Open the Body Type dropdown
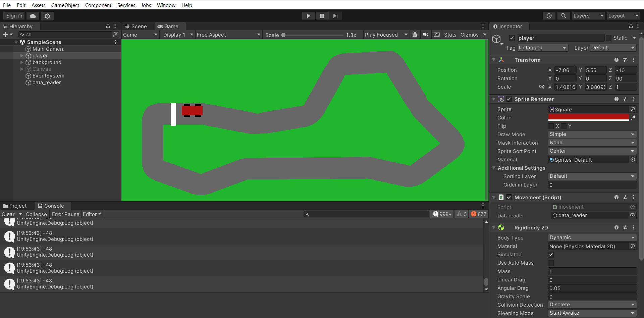 [x=592, y=237]
